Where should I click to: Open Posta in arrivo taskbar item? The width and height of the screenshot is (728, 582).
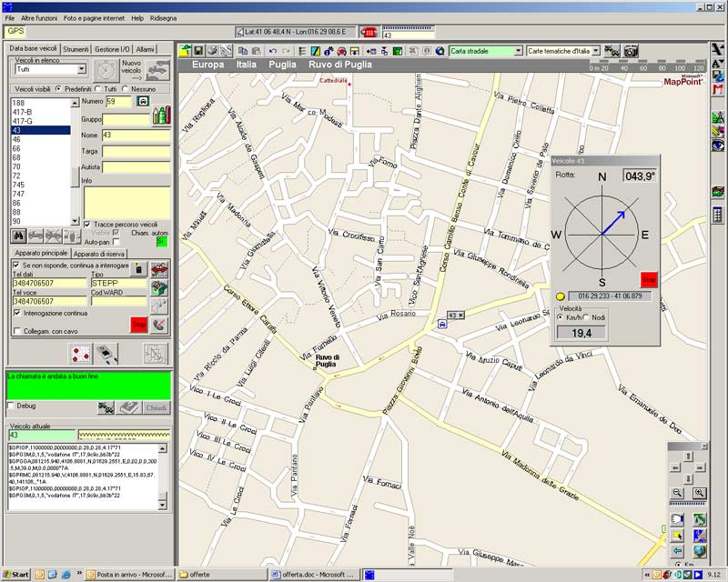[x=129, y=575]
